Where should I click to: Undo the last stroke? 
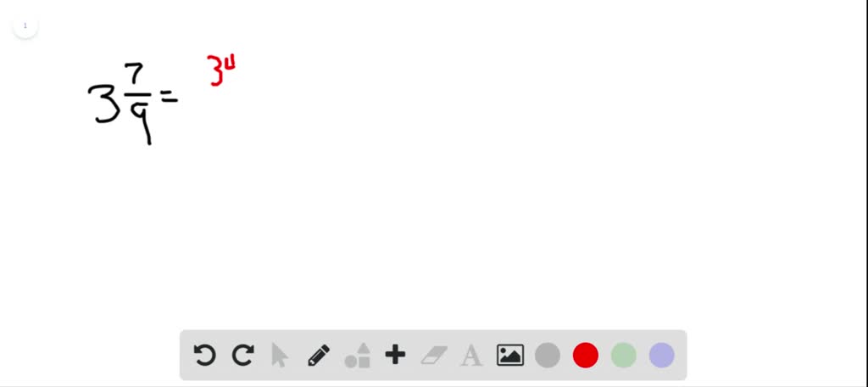tap(205, 356)
